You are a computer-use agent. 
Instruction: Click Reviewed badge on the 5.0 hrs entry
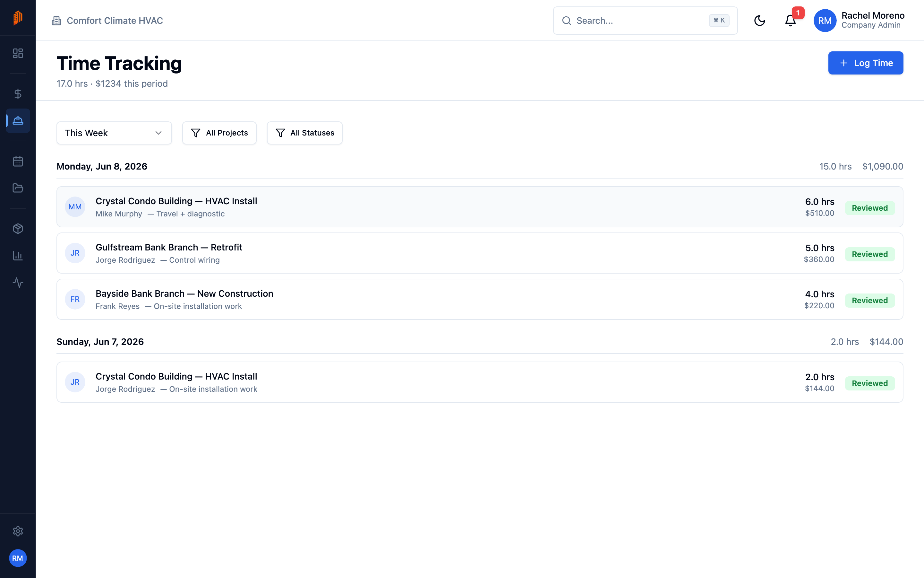click(870, 254)
